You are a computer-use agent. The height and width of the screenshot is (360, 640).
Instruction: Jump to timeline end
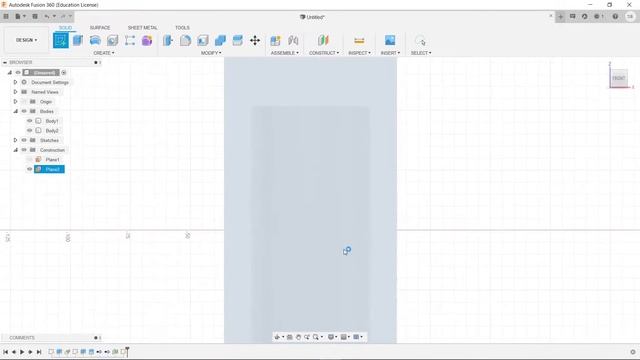point(39,352)
